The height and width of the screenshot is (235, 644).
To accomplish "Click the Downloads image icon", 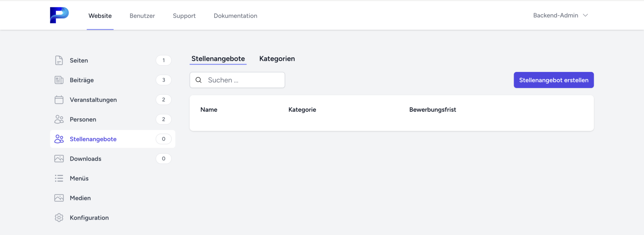I will [x=59, y=159].
